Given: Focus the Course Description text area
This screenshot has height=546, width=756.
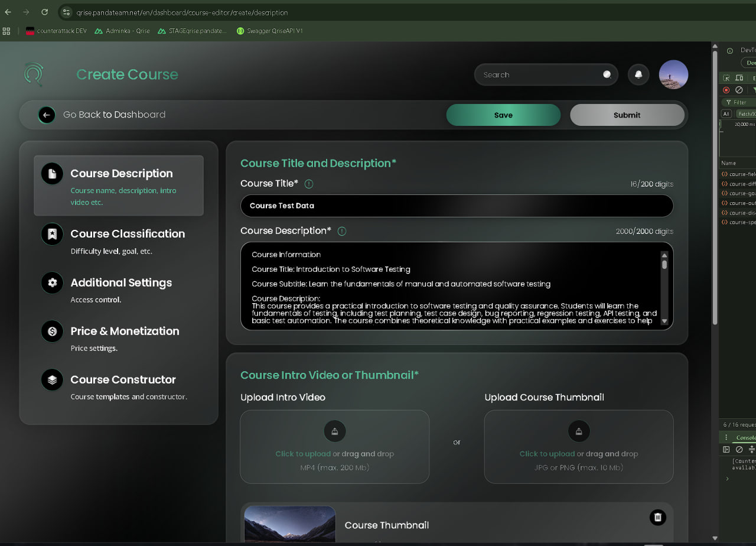Looking at the screenshot, I should tap(457, 286).
